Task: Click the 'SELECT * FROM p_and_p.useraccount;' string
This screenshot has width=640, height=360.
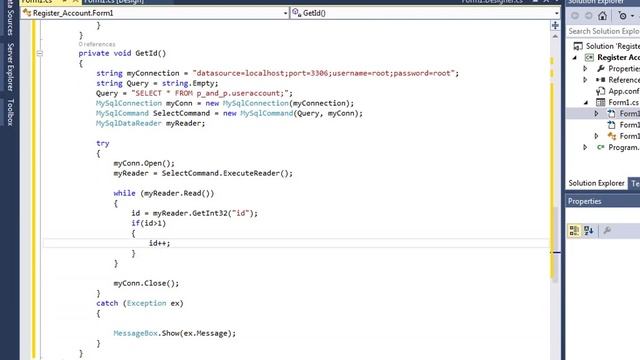Action: click(209, 93)
